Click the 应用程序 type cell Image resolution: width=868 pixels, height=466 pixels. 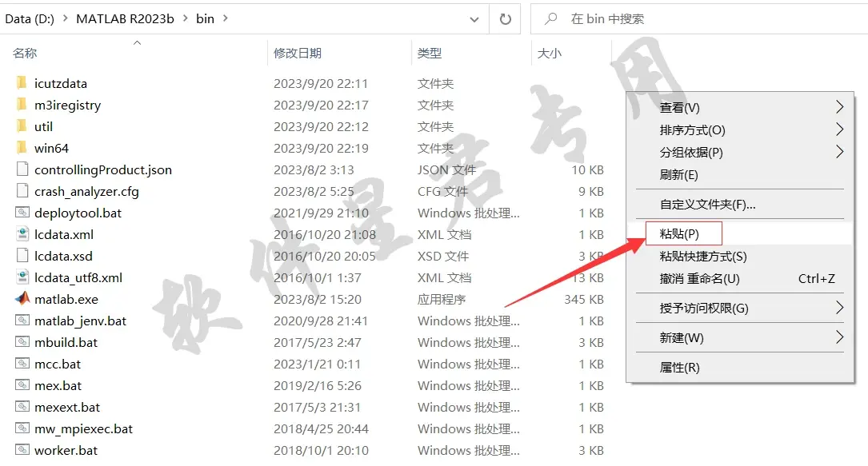[x=441, y=299]
